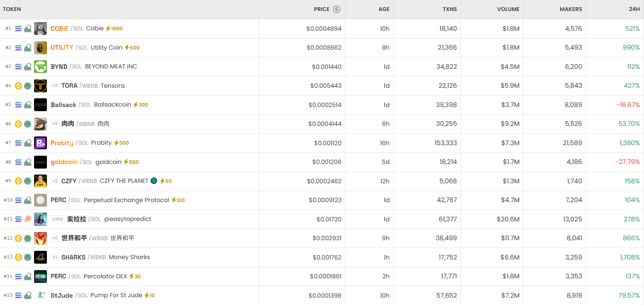This screenshot has height=305, width=644.
Task: Select the Solana chain icon on the COBIE row
Action: coord(18,28)
